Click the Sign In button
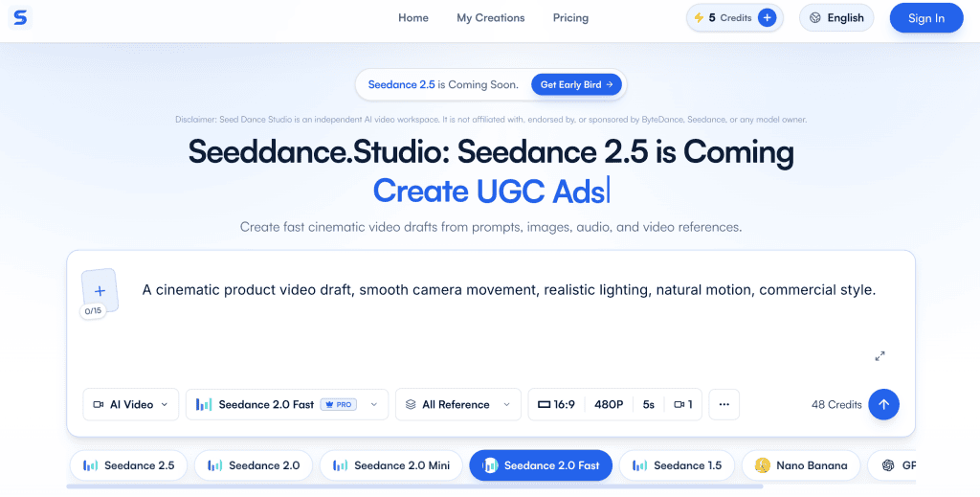The height and width of the screenshot is (497, 980). pyautogui.click(x=926, y=18)
